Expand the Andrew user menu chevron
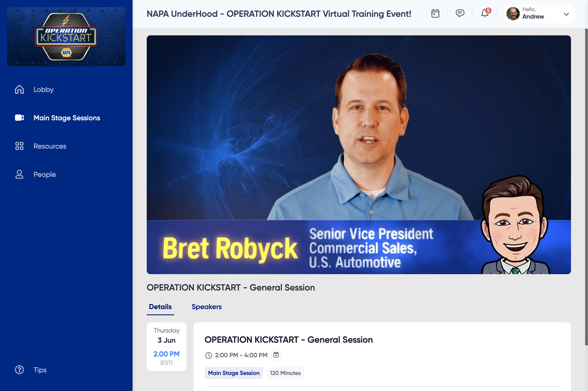The height and width of the screenshot is (391, 588). click(566, 14)
